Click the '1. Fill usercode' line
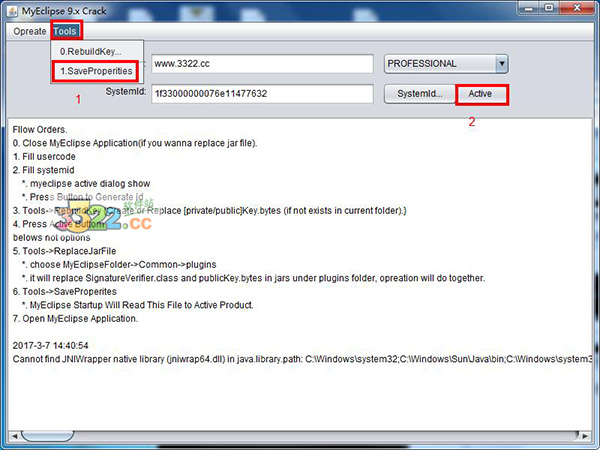 [x=44, y=157]
